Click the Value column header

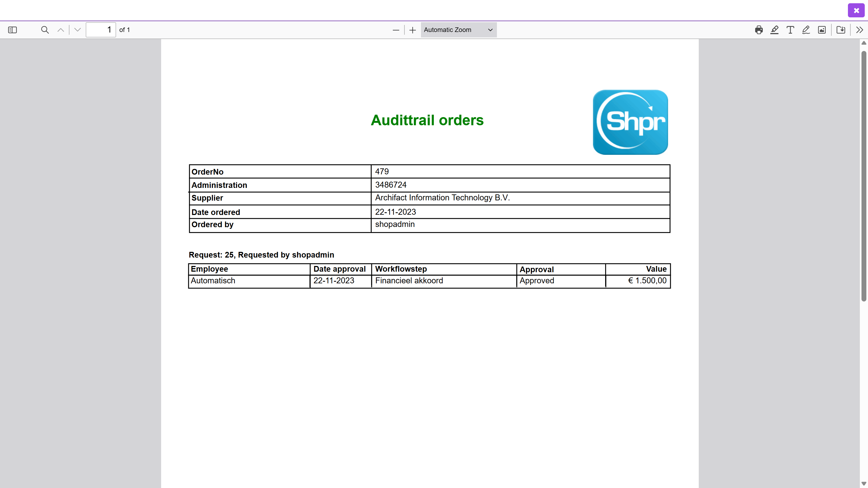coord(656,269)
